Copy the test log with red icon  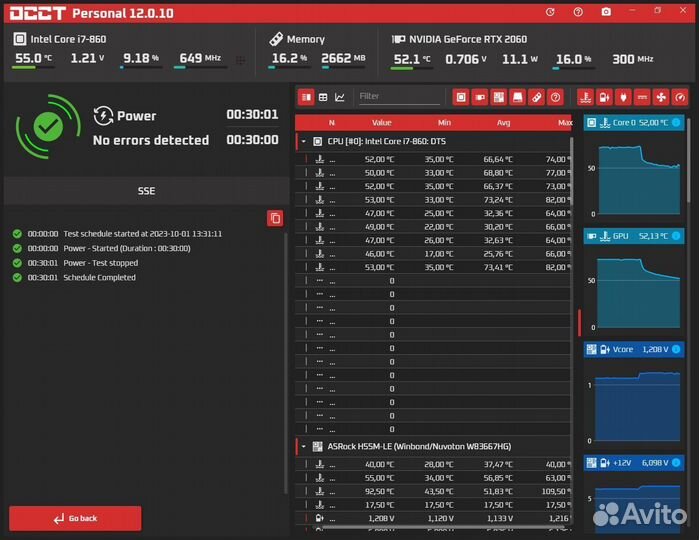[x=275, y=218]
